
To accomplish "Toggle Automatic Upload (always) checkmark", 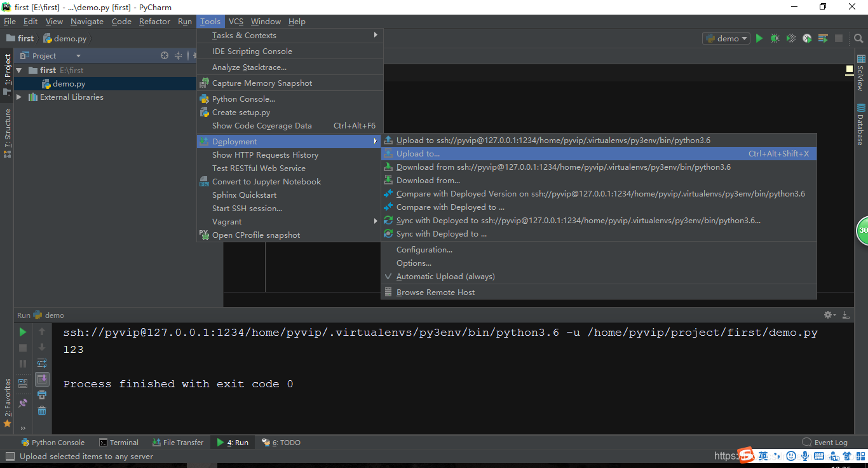I will [599, 277].
